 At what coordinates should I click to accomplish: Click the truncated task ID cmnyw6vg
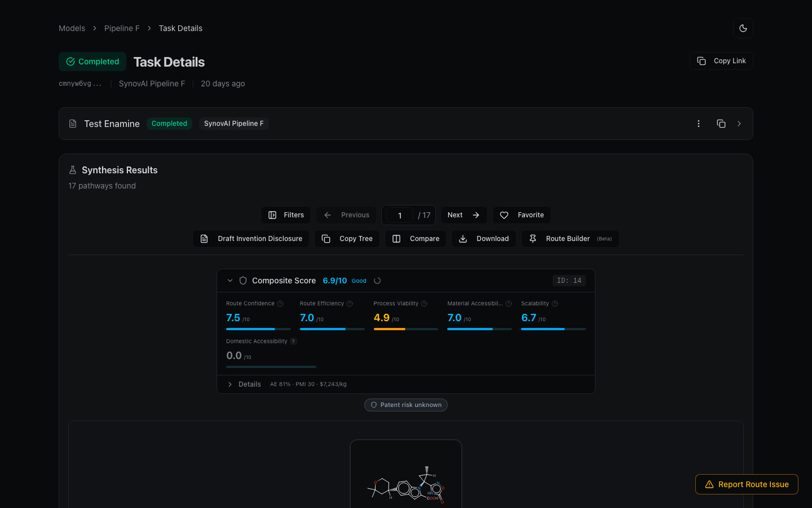point(80,84)
